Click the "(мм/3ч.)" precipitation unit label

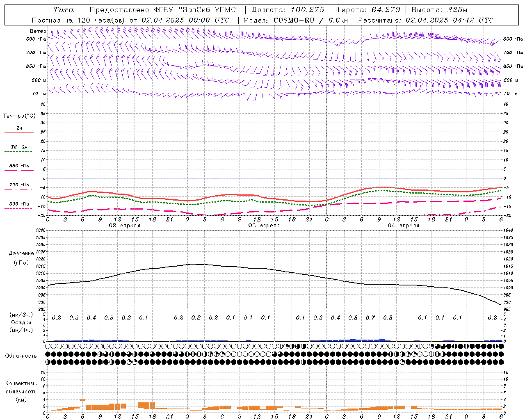point(21,315)
